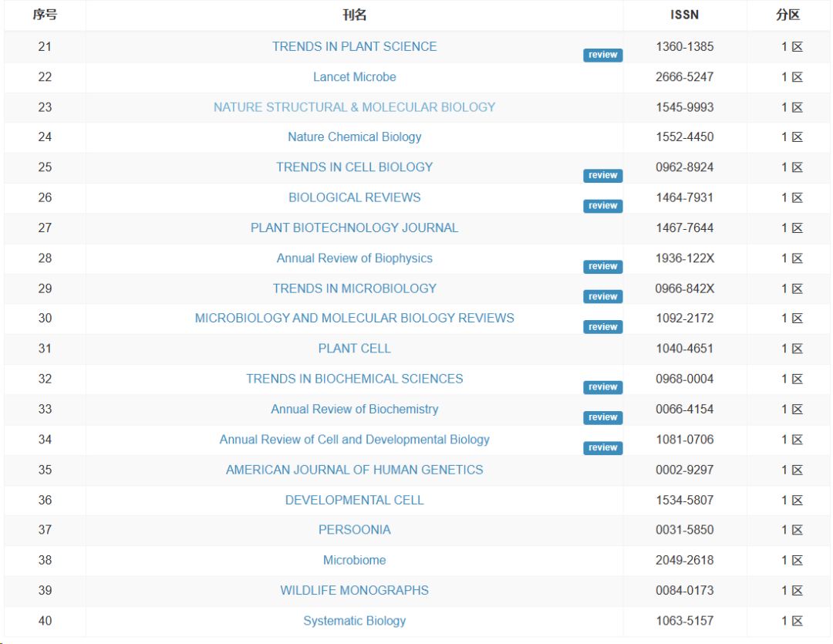Viewport: 833px width, 644px height.
Task: Open AMERICAN JOURNAL OF HUMAN GENETICS link
Action: coord(354,470)
